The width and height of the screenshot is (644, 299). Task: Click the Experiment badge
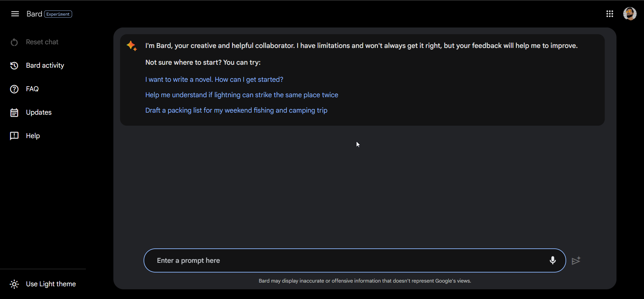click(58, 14)
